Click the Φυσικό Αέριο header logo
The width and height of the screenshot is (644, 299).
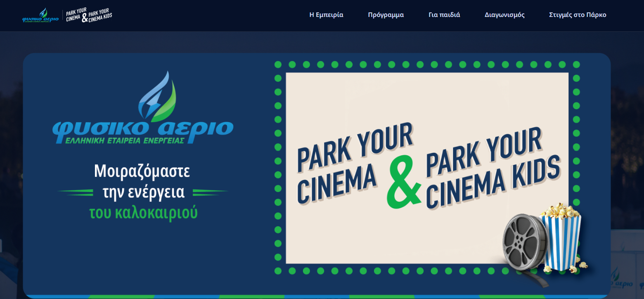[x=40, y=15]
